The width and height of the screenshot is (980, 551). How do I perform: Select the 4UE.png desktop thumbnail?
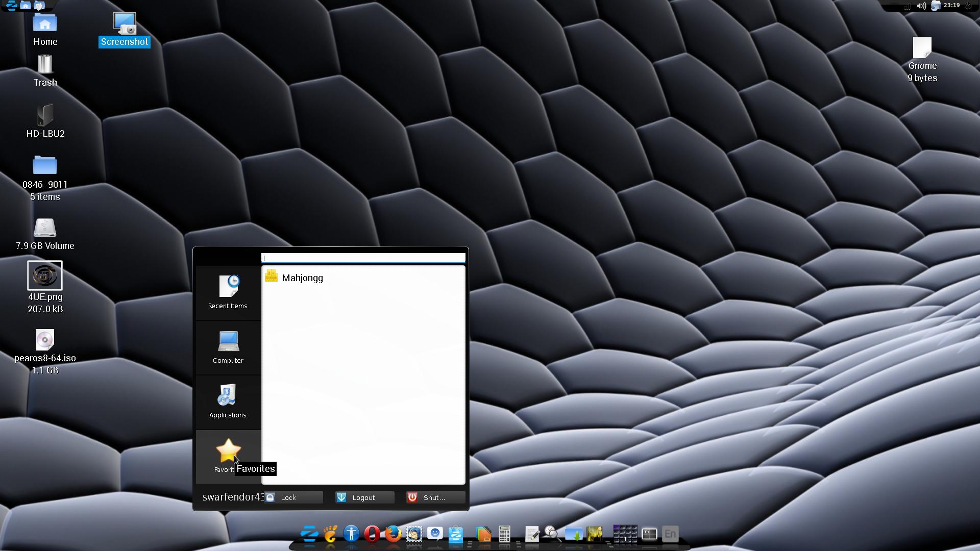(x=45, y=275)
